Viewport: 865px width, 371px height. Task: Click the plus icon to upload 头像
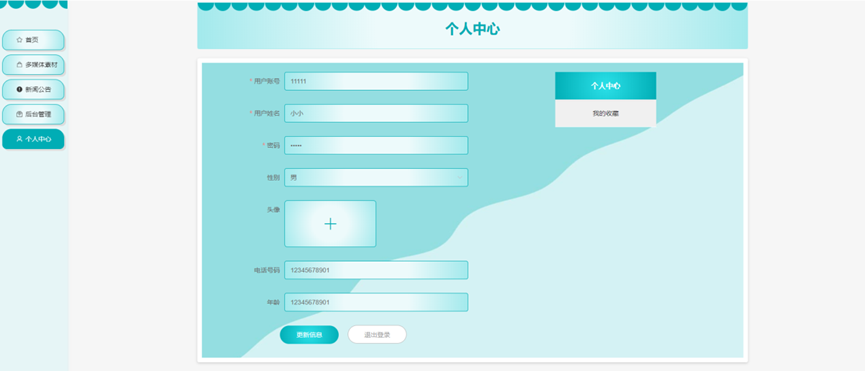point(330,223)
